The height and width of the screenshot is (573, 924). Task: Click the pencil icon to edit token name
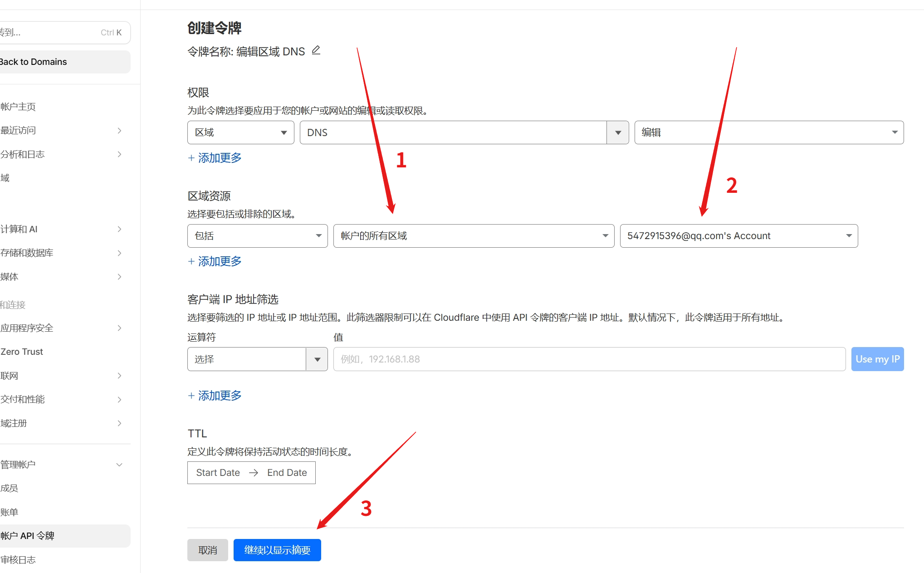(316, 50)
